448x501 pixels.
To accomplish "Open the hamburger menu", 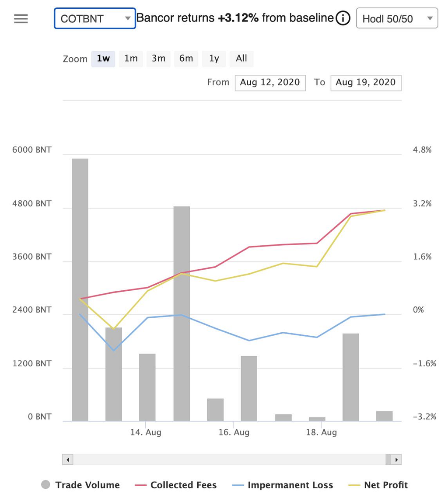I will (x=21, y=18).
